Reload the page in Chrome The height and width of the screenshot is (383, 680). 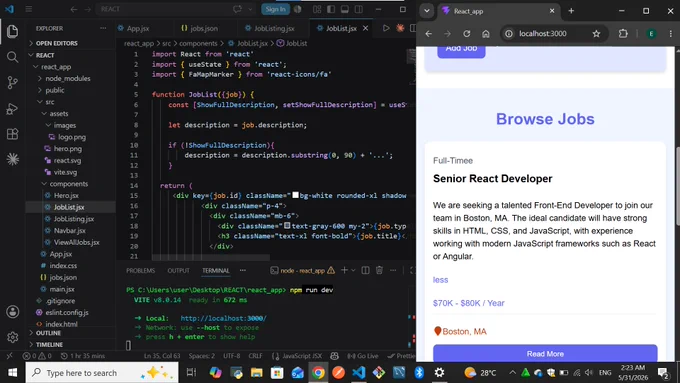coord(467,33)
